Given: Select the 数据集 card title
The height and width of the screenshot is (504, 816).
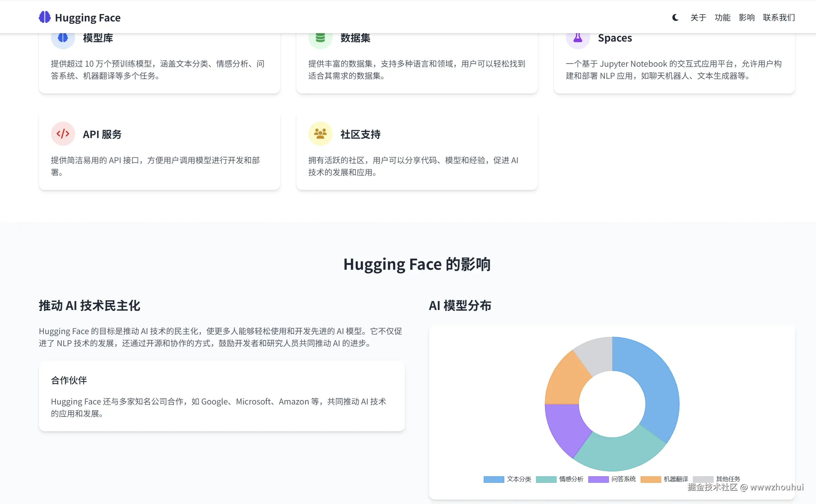Looking at the screenshot, I should coord(355,38).
